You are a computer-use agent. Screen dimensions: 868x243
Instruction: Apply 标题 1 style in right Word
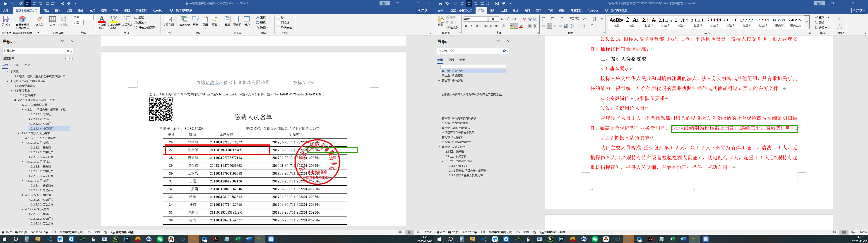(632, 22)
